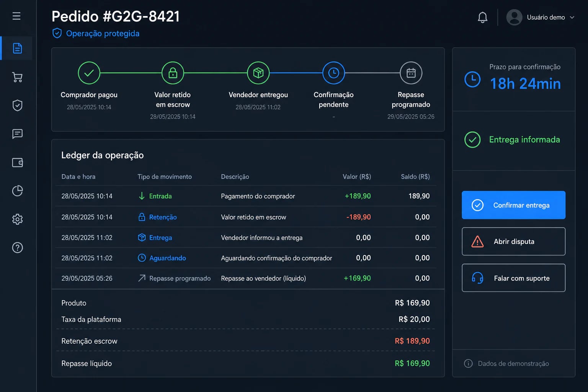588x392 pixels.
Task: Click the 29/05/2025 05:26 ledger date cell
Action: (87, 278)
